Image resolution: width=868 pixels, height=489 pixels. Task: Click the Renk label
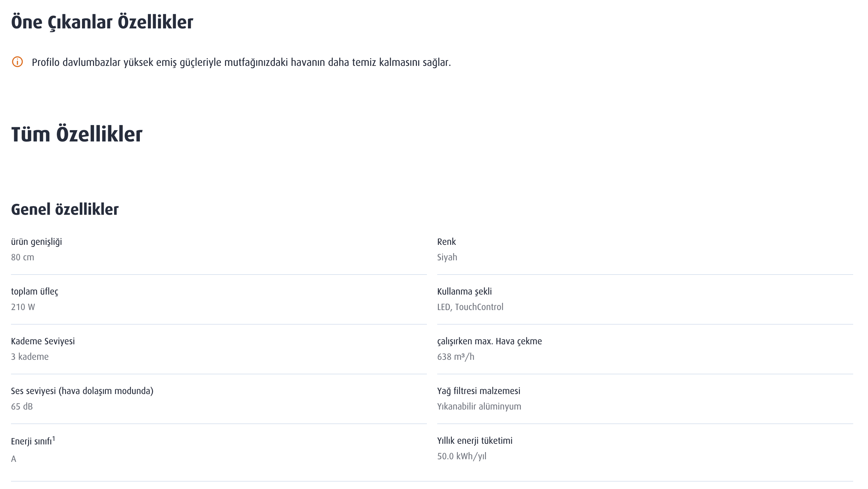click(447, 242)
